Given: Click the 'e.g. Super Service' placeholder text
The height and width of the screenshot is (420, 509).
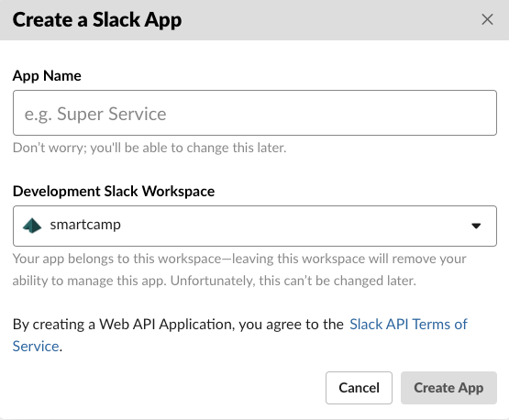Looking at the screenshot, I should (x=95, y=114).
